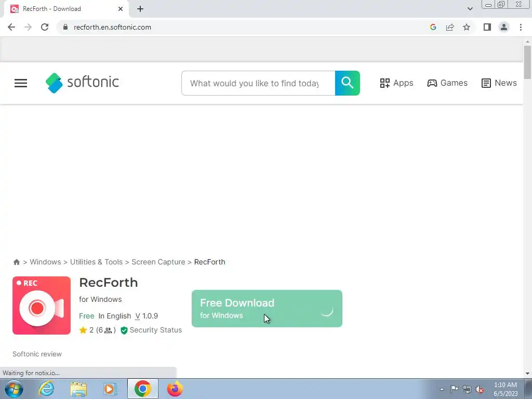Open the Google icon in the address bar

433,27
